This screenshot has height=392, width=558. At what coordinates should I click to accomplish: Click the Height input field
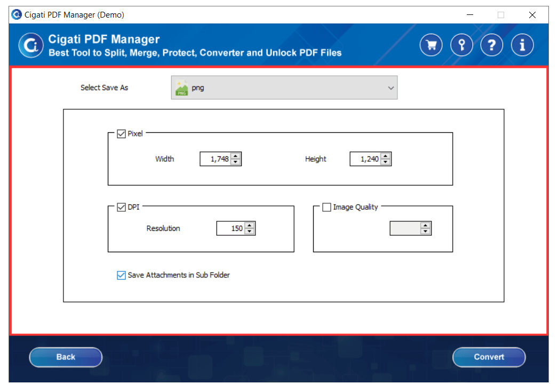point(366,159)
